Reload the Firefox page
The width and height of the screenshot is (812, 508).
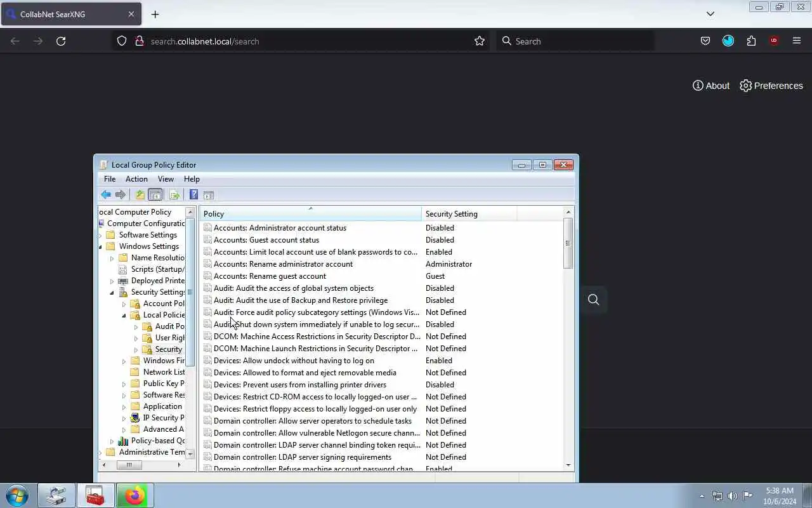click(61, 41)
